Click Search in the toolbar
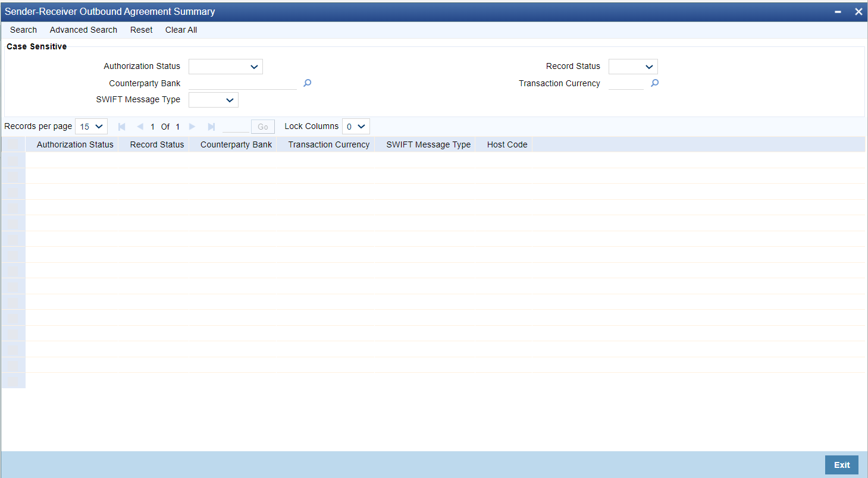The width and height of the screenshot is (868, 478). pyautogui.click(x=23, y=30)
